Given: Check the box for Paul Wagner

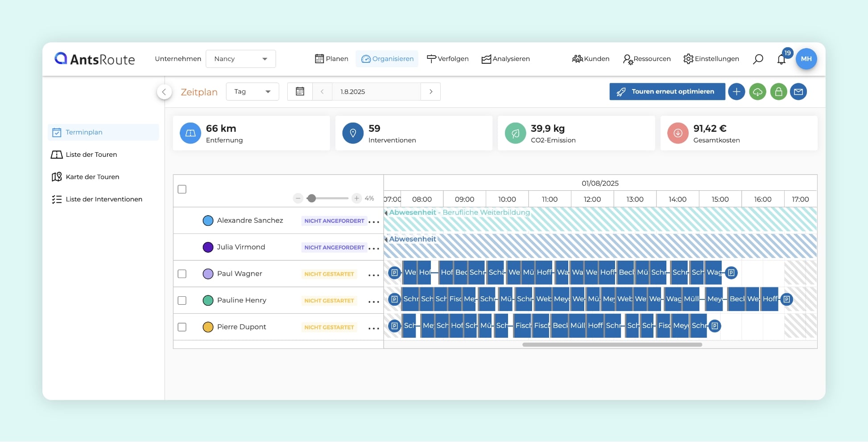Looking at the screenshot, I should point(182,274).
